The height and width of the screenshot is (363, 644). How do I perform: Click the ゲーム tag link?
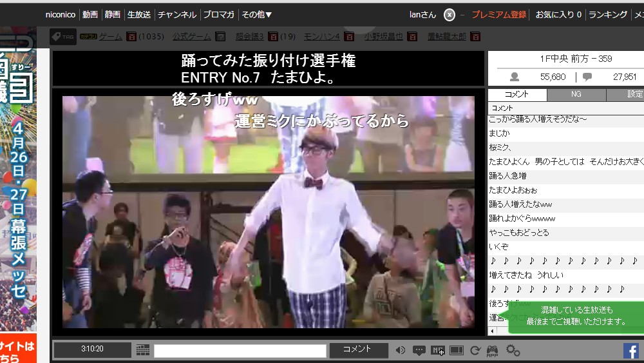pyautogui.click(x=111, y=37)
